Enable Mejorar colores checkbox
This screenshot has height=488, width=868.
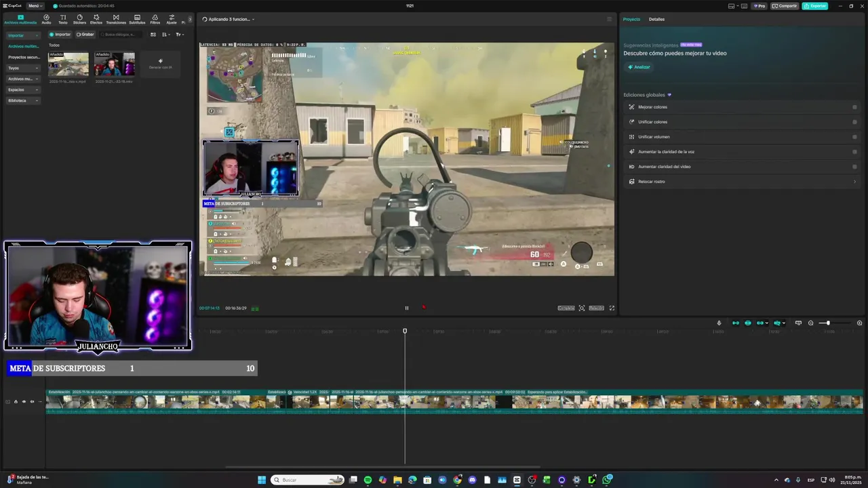point(854,107)
